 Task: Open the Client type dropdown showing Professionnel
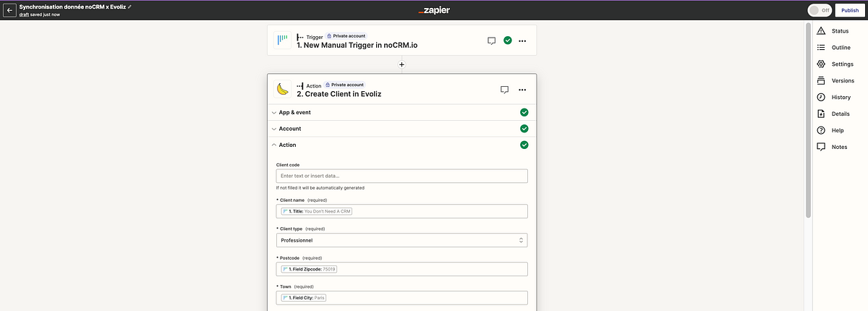tap(402, 240)
